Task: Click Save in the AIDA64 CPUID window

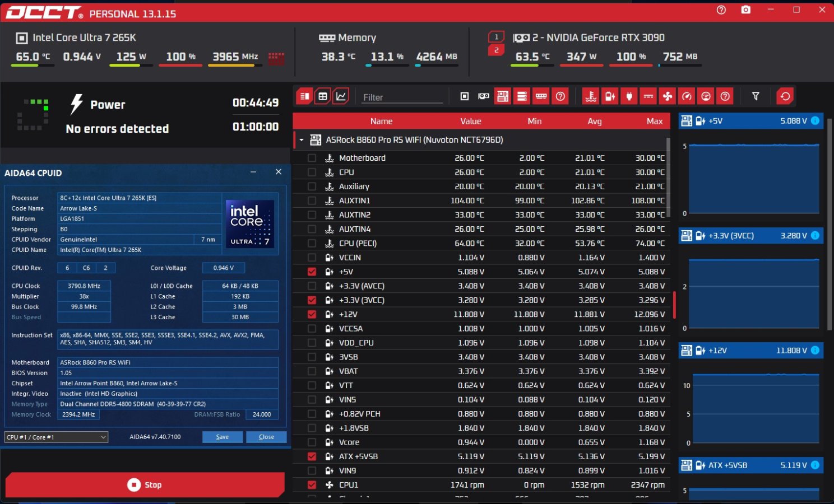Action: (x=223, y=437)
